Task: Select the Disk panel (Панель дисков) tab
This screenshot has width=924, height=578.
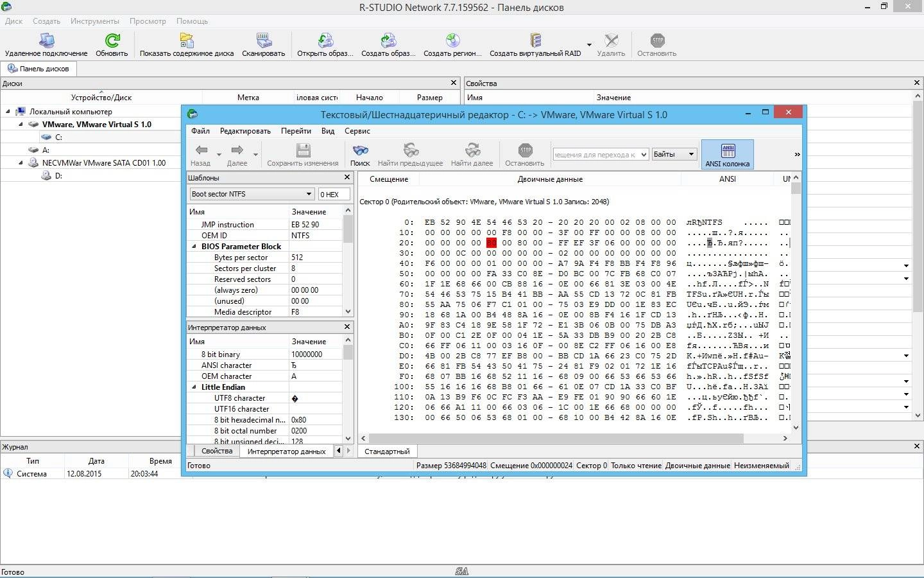Action: tap(38, 69)
